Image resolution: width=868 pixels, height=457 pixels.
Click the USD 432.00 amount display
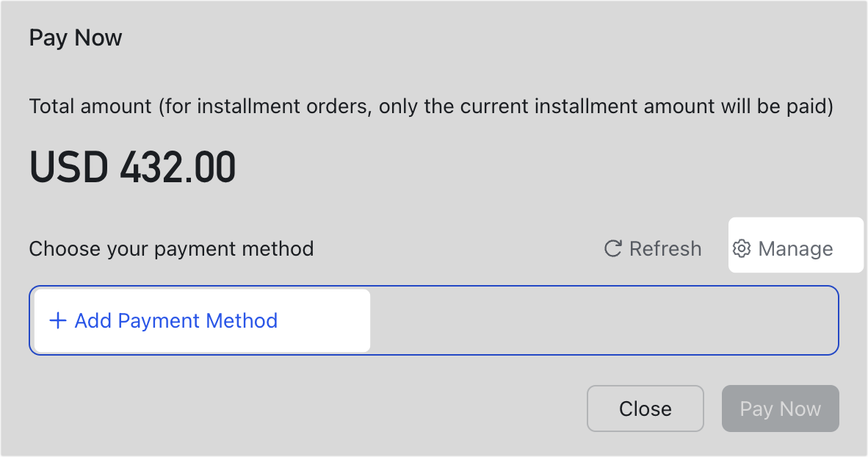(132, 167)
